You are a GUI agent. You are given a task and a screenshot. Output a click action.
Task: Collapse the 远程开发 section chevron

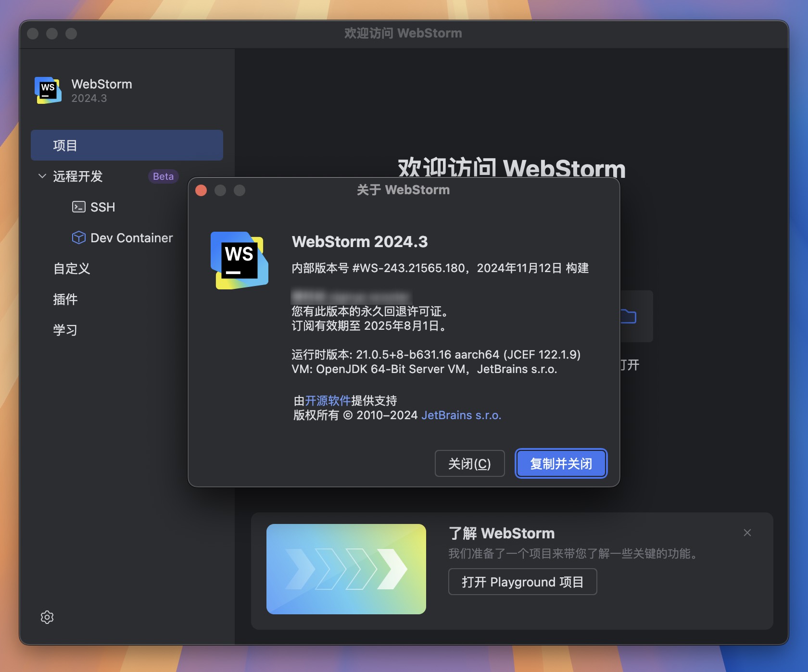coord(42,176)
